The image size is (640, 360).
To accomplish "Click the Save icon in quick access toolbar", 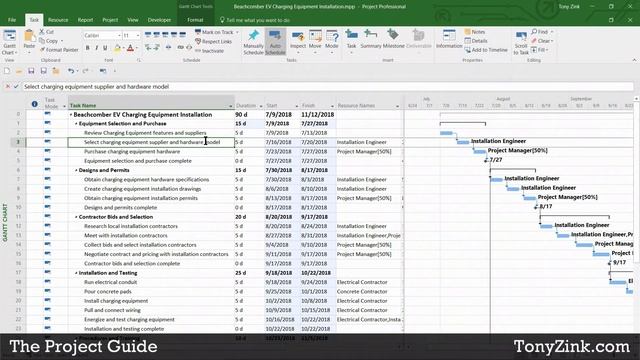I will coord(31,71).
